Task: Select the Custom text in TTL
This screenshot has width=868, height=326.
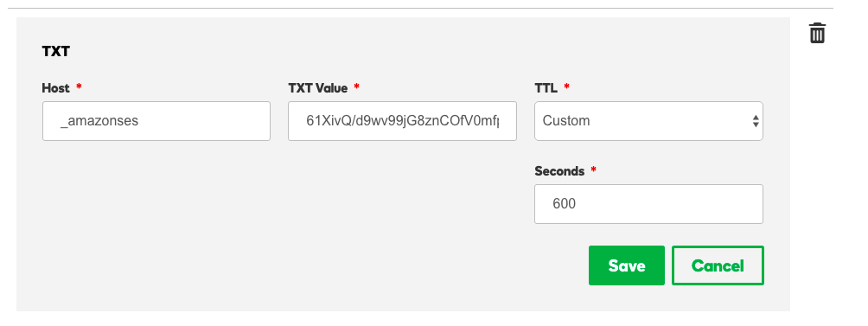Action: tap(565, 121)
